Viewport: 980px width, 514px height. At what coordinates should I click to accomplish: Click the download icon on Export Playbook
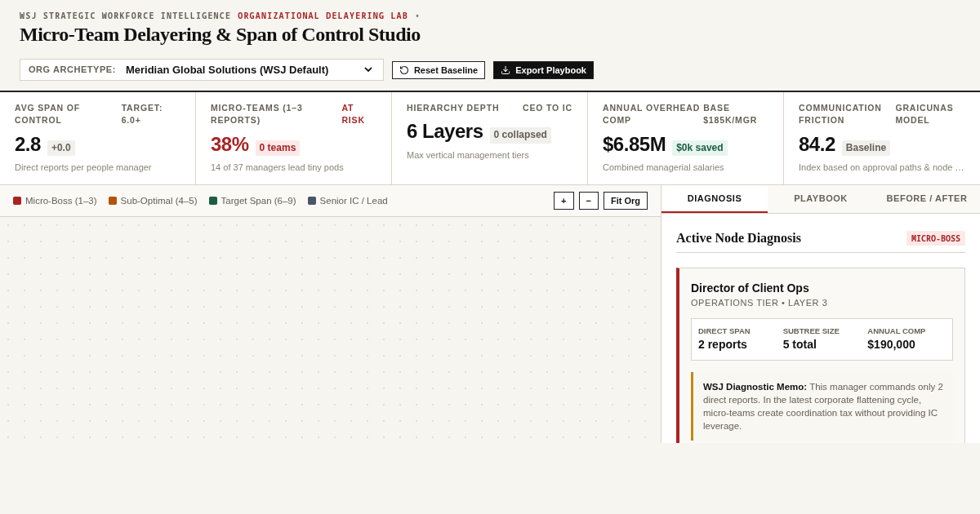(506, 70)
